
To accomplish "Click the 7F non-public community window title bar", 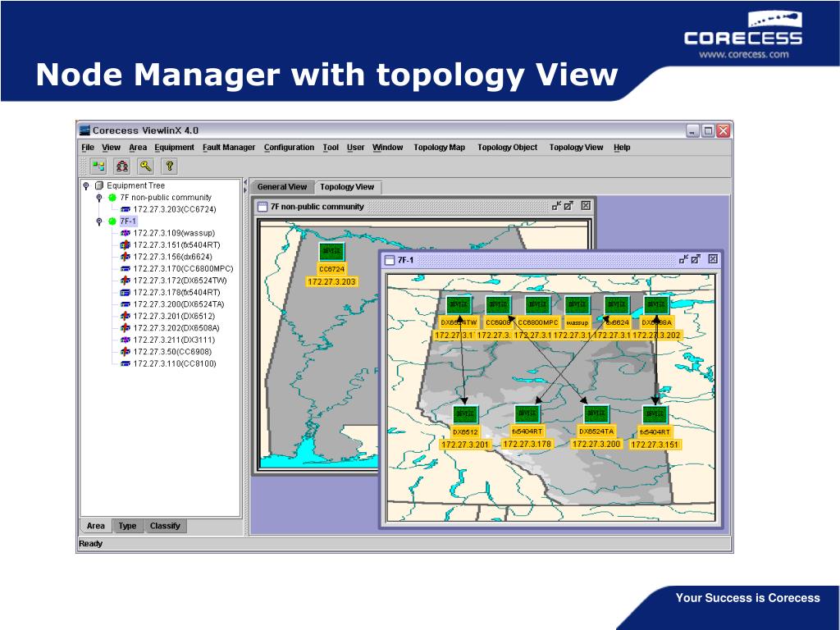I will coord(424,206).
